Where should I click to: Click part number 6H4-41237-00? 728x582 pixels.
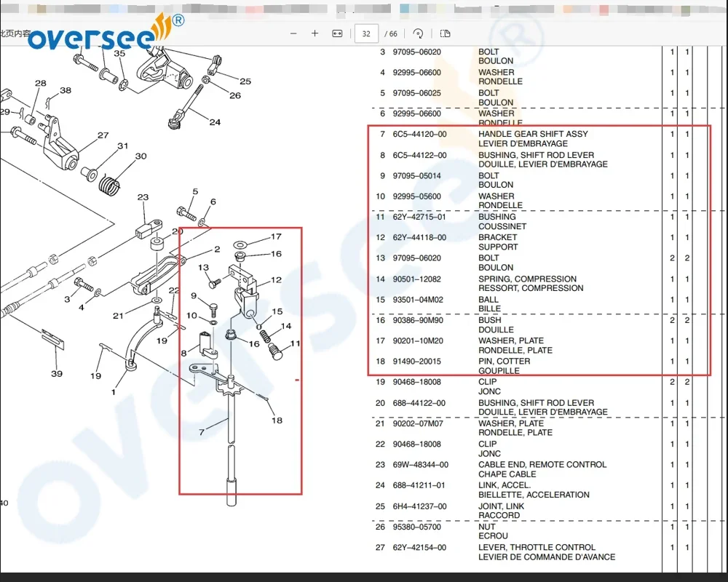pyautogui.click(x=420, y=506)
